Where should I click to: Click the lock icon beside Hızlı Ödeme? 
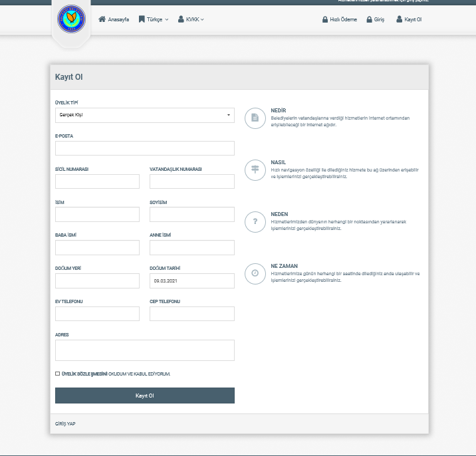(x=325, y=19)
